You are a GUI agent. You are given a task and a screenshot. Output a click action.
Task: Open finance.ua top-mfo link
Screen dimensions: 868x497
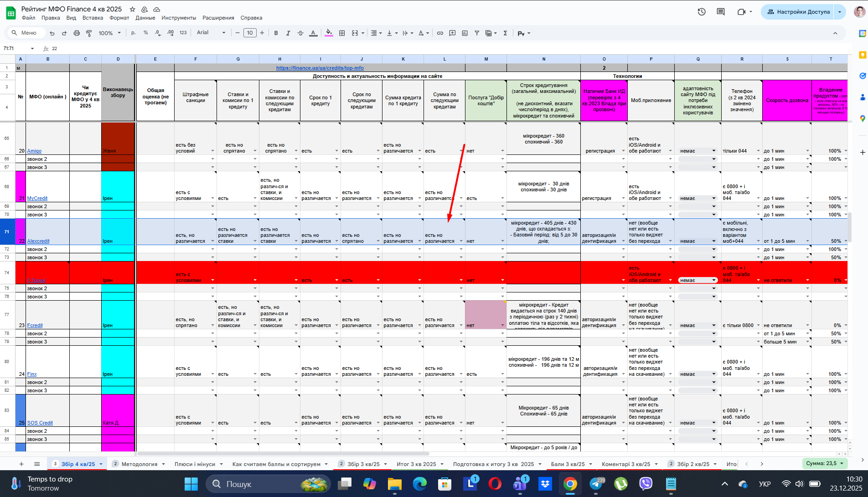pyautogui.click(x=320, y=68)
